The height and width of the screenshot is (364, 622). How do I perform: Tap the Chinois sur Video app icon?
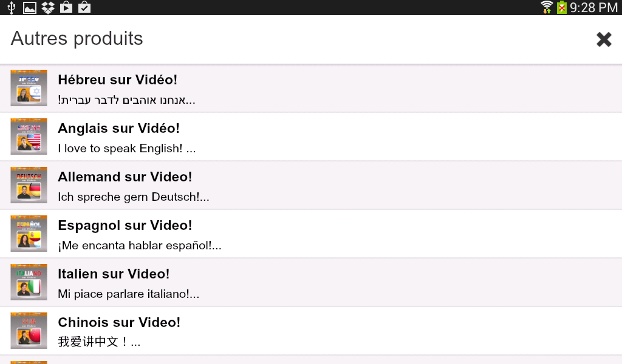[x=29, y=331]
